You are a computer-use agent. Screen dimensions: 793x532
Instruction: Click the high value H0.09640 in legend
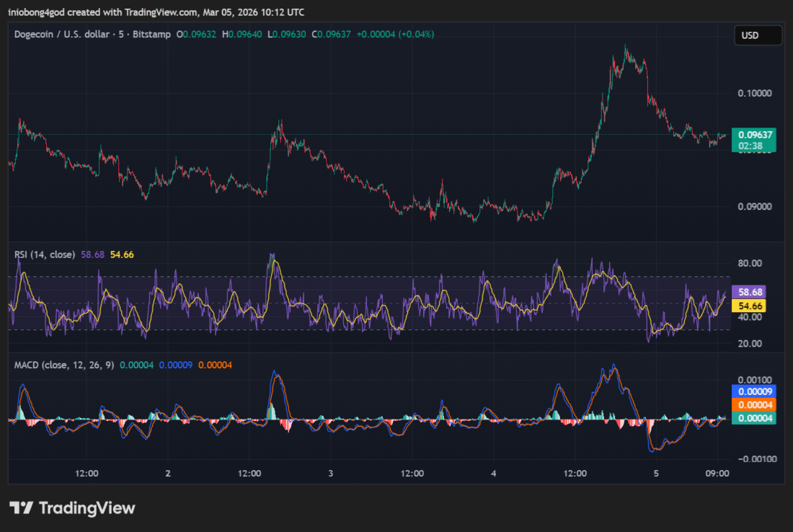(x=243, y=33)
